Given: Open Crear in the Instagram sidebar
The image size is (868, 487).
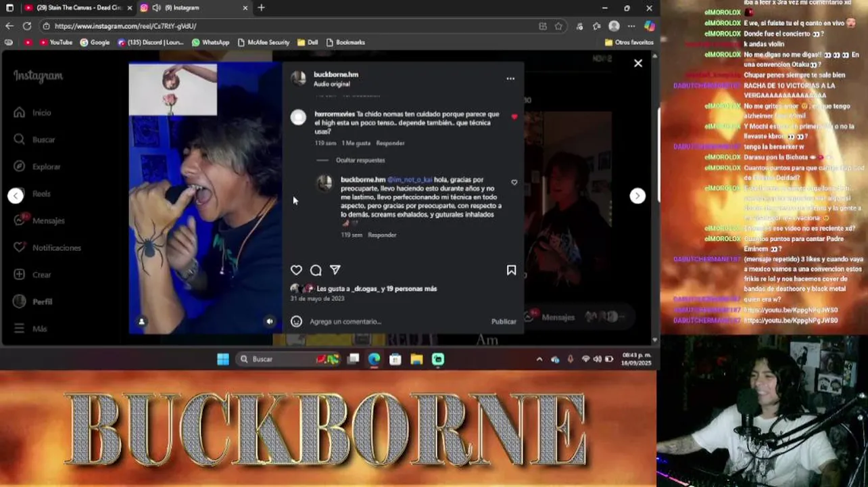Looking at the screenshot, I should click(x=33, y=275).
